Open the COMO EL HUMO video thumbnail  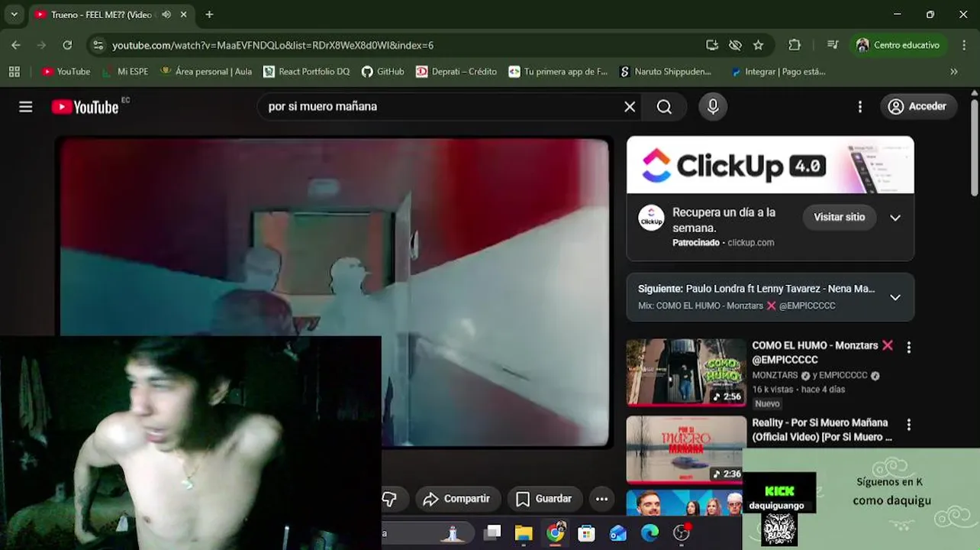point(686,372)
